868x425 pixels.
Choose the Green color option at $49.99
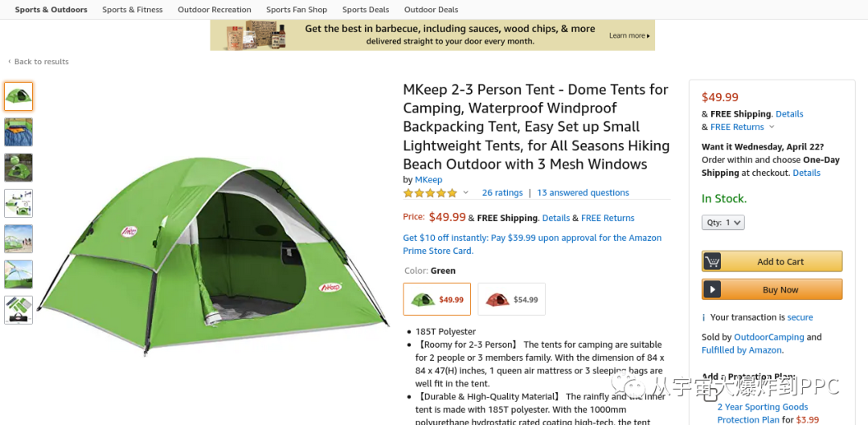(436, 300)
